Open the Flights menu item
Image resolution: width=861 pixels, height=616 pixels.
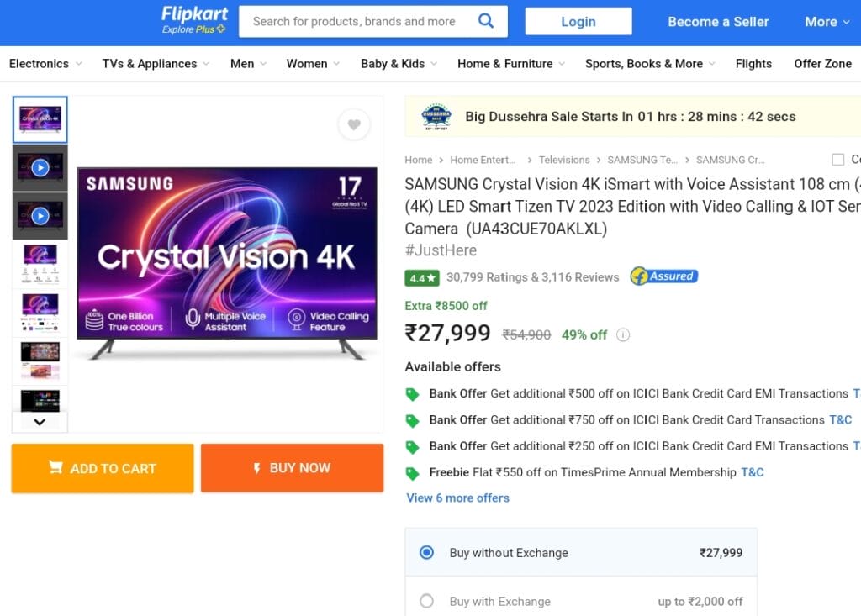coord(753,64)
